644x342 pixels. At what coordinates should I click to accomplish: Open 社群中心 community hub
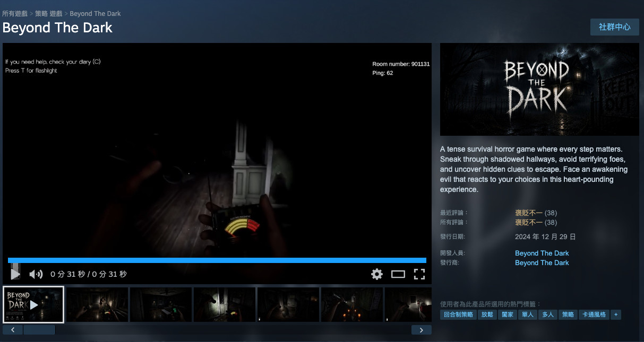coord(615,27)
